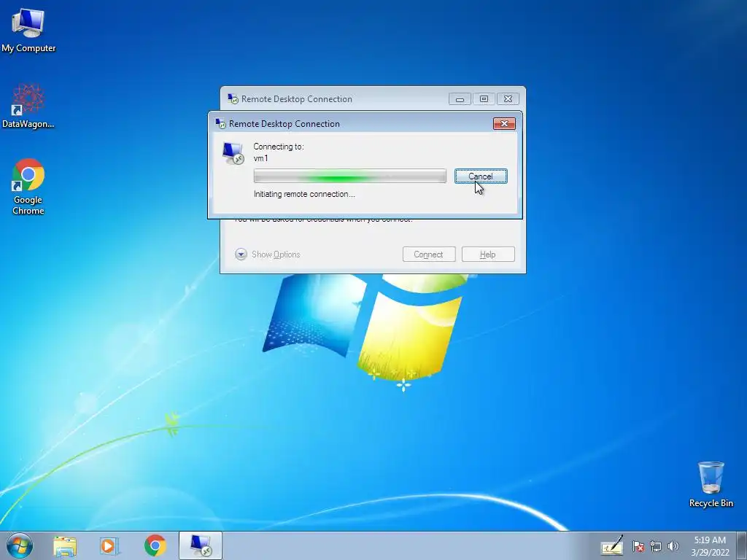Click the remote computer icon in dialog

[x=233, y=153]
